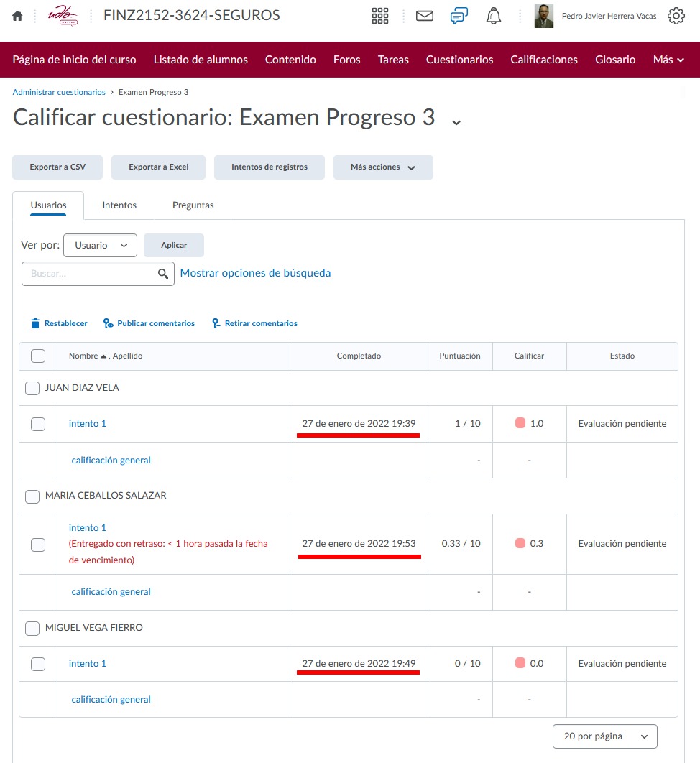Click the Restablecer trash icon
The width and height of the screenshot is (700, 763).
(35, 323)
